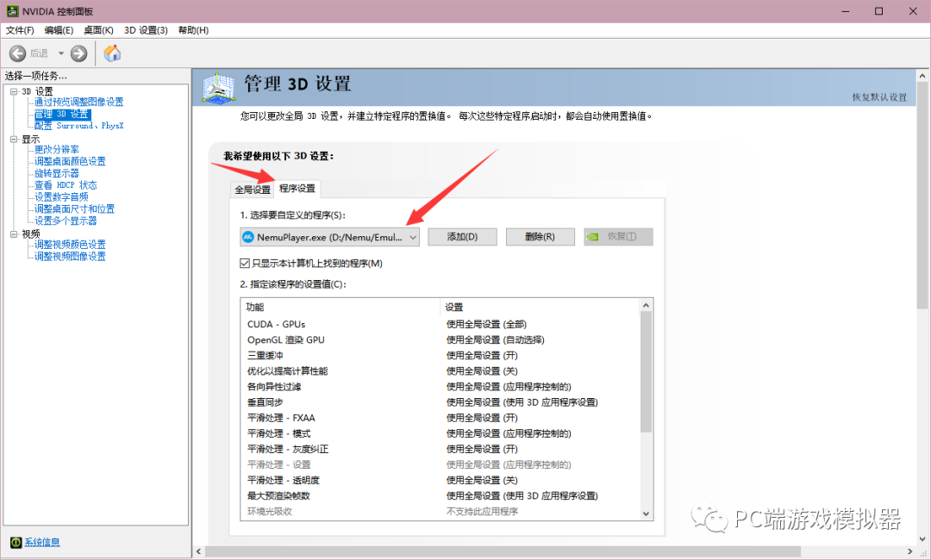This screenshot has width=931, height=560.
Task: Click main panel vertical scroll up arrow
Action: pos(922,76)
